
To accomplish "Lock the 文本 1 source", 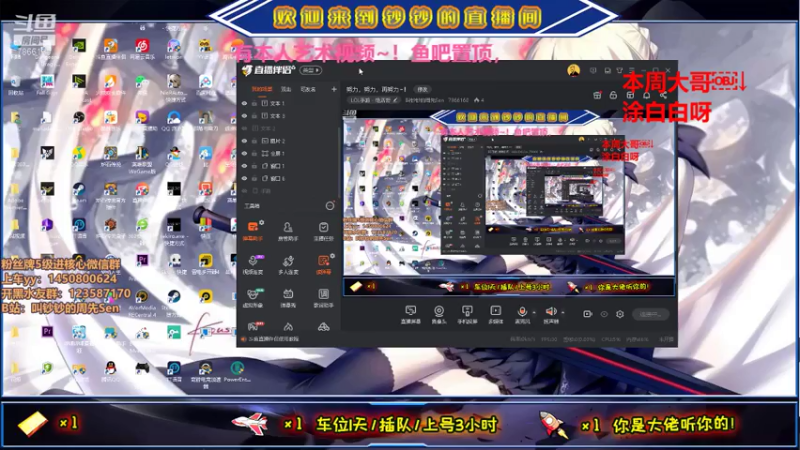I will pyautogui.click(x=254, y=103).
